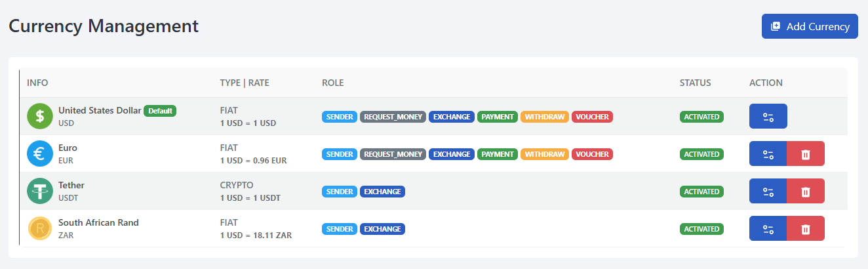Click the green US Dollar logo
The width and height of the screenshot is (868, 269).
pos(39,117)
